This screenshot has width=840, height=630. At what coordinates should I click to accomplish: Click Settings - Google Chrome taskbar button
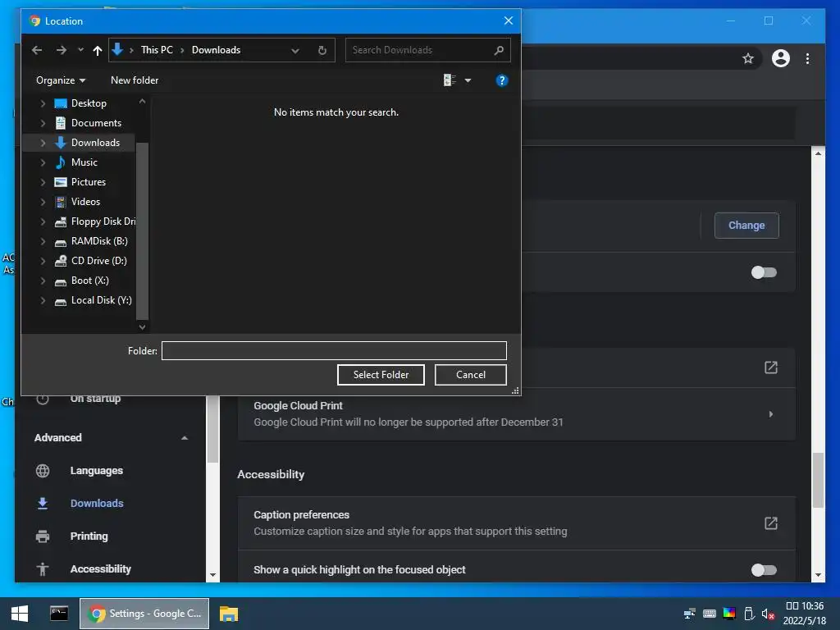(x=144, y=614)
